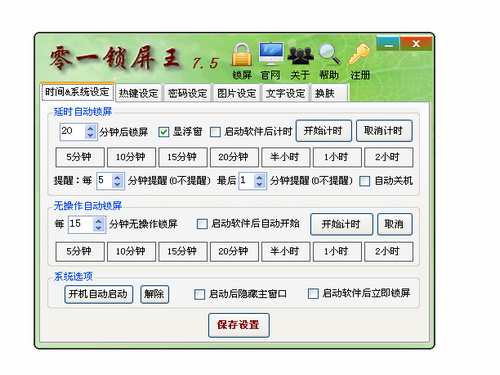Select 半小时 preset under 延时自动锁屏
Viewport: 500px width, 375px height.
285,157
